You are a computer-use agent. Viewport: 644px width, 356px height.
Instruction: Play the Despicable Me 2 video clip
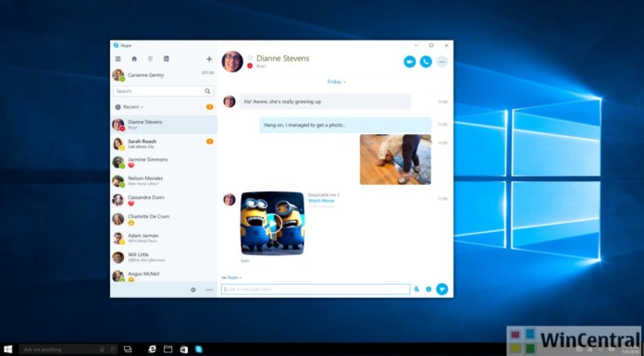point(272,224)
